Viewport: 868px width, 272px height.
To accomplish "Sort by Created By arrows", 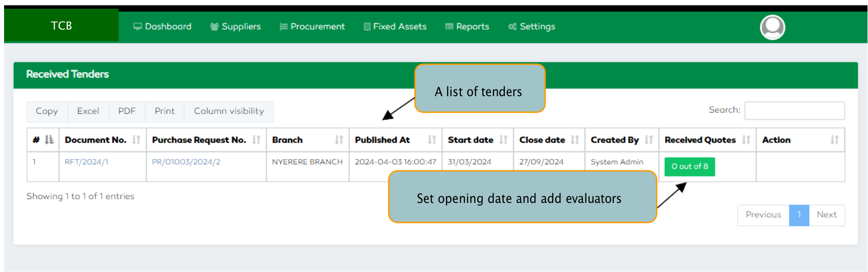I will [x=649, y=140].
